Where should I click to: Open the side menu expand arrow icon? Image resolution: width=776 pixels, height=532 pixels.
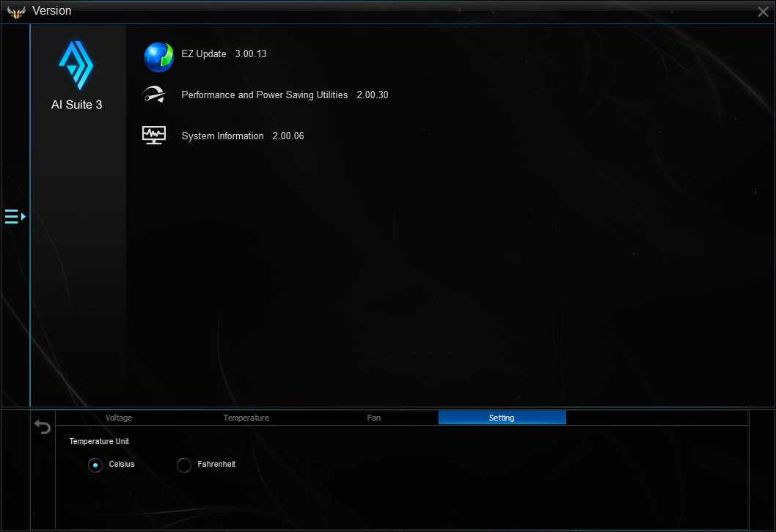point(15,217)
